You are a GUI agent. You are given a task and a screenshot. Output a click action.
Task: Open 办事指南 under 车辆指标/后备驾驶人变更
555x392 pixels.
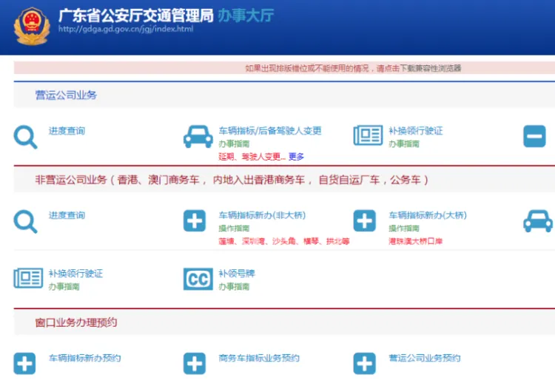tap(234, 143)
